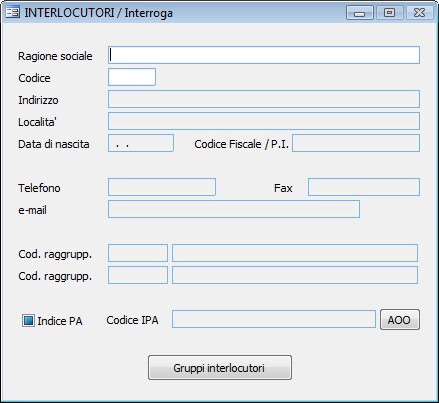This screenshot has width=439, height=403.
Task: Focus the Telefono field
Action: point(162,187)
